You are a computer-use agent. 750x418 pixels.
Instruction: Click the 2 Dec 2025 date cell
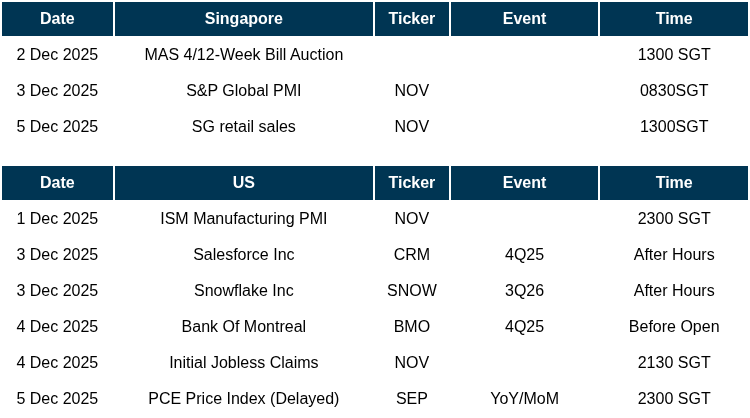tap(57, 55)
